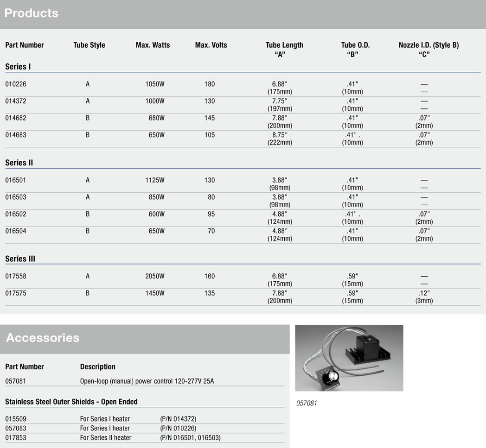Click part number 017575
The height and width of the screenshot is (448, 486).
[16, 293]
